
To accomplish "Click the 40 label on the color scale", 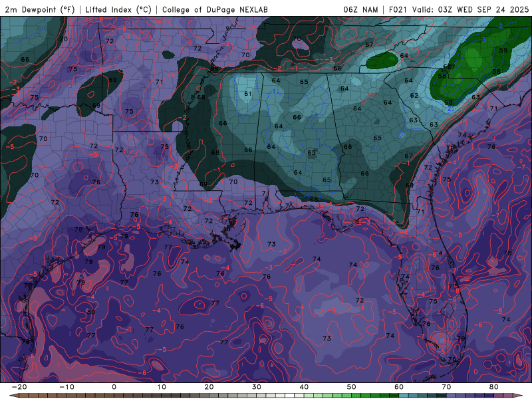I will pyautogui.click(x=304, y=387).
